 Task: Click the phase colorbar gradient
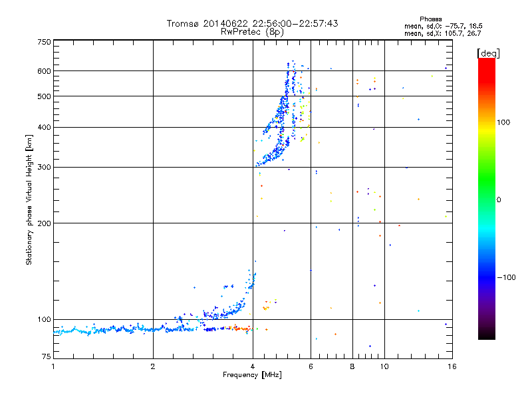(x=487, y=199)
